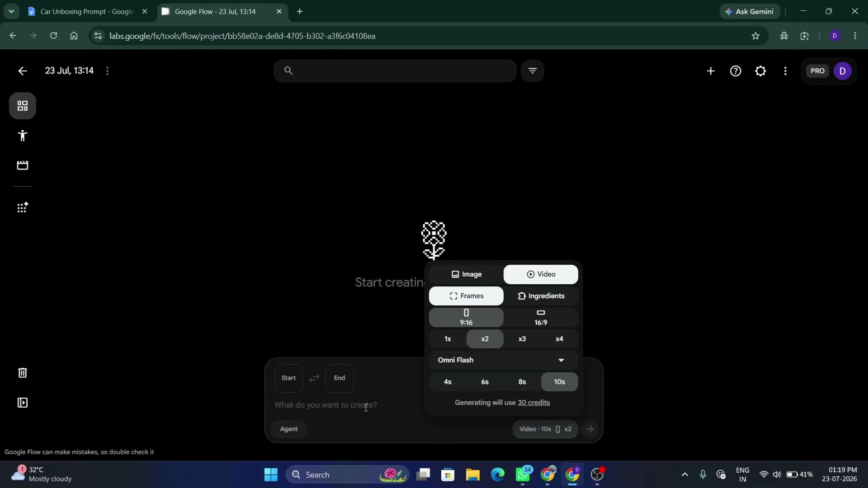Screen dimensions: 868x488
Task: Open WhatsApp from the taskbar
Action: pyautogui.click(x=523, y=475)
